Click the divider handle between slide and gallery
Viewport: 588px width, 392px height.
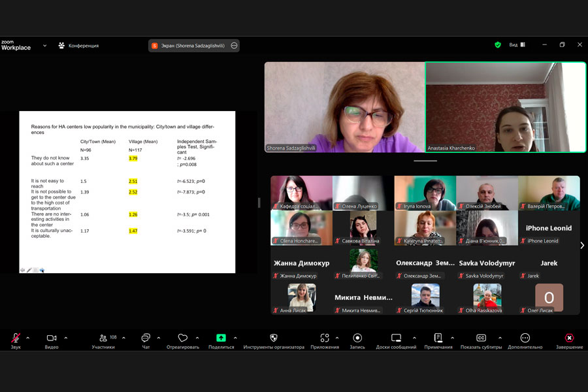[x=259, y=203]
